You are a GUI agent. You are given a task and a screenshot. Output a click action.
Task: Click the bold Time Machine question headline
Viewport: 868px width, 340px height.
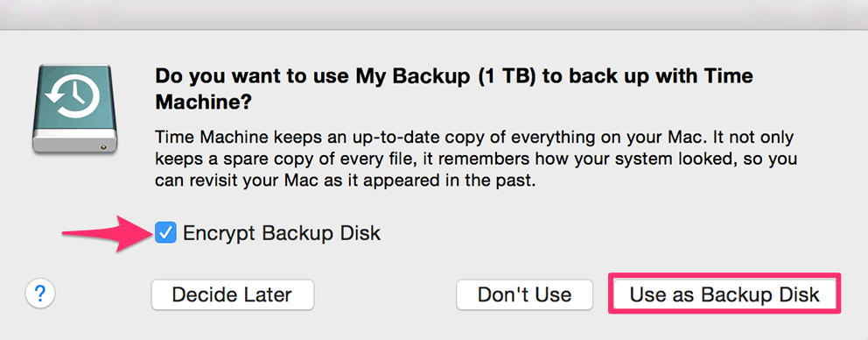(454, 89)
